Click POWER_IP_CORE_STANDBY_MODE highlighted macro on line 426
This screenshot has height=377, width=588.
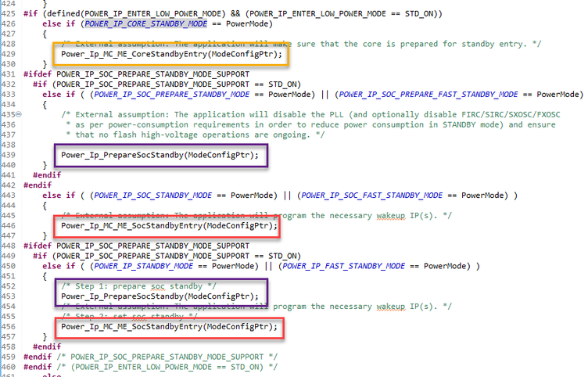[x=146, y=23]
